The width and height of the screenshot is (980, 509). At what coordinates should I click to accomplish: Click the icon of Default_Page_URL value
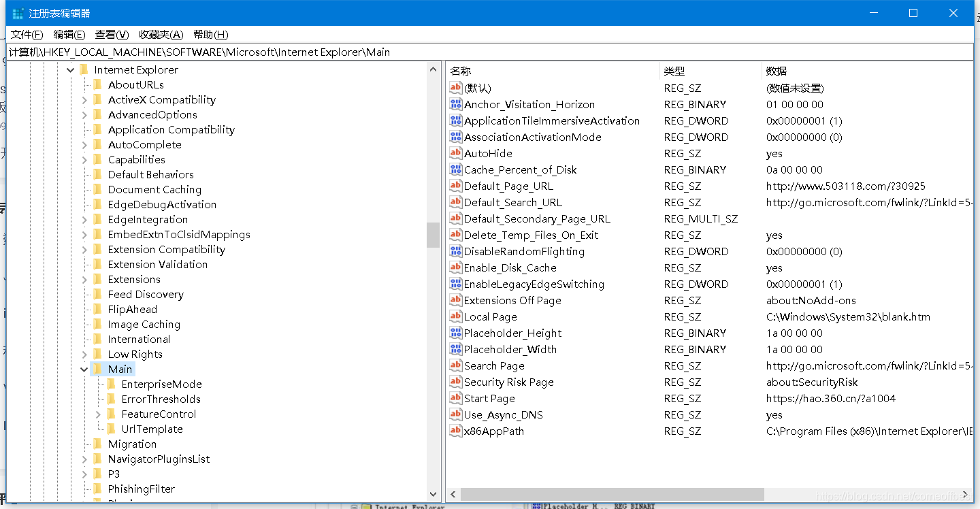pos(456,186)
